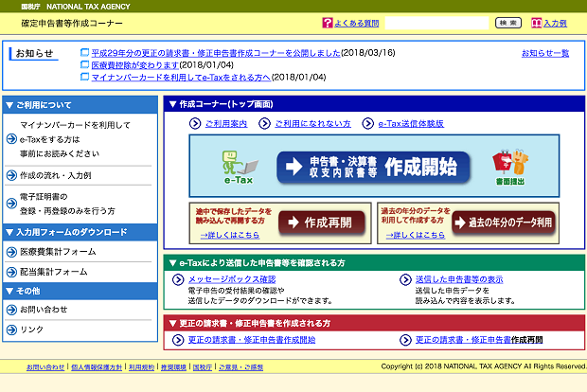Click the 検索 search button
587x392 pixels.
point(508,23)
